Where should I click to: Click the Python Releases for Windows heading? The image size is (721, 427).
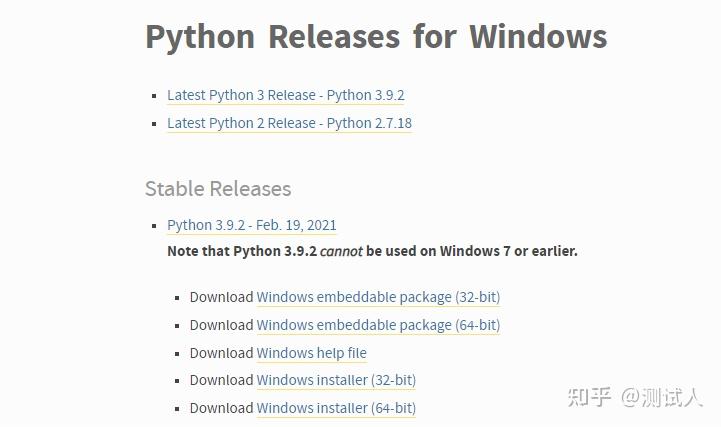376,37
